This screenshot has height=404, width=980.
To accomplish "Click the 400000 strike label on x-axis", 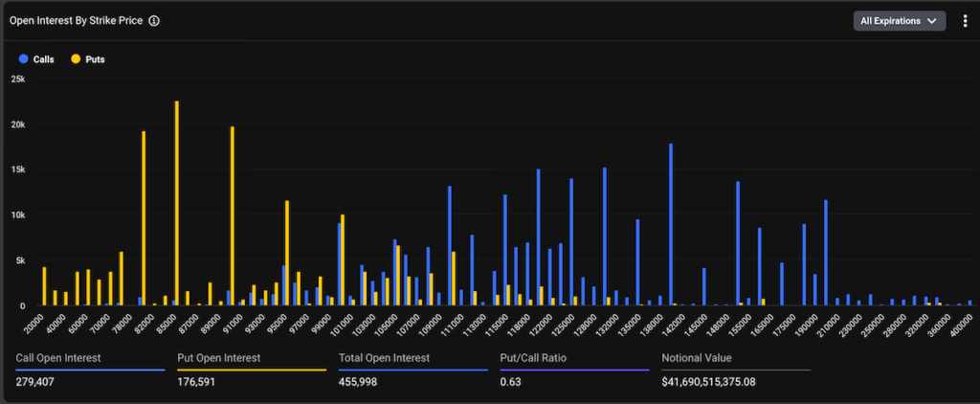I will (x=963, y=320).
